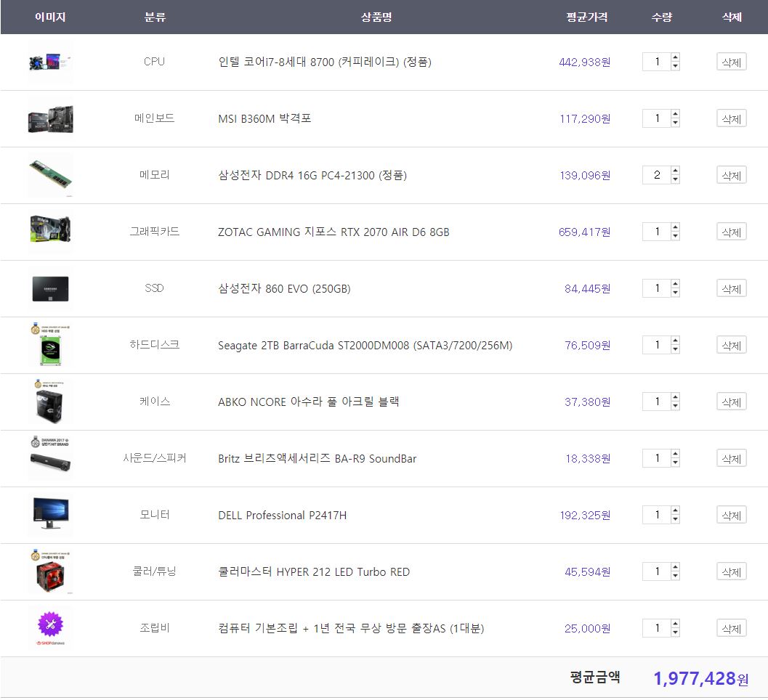Open product 삼성전자 DDR4 16G PC4-21300
This screenshot has height=700, width=768.
(312, 175)
